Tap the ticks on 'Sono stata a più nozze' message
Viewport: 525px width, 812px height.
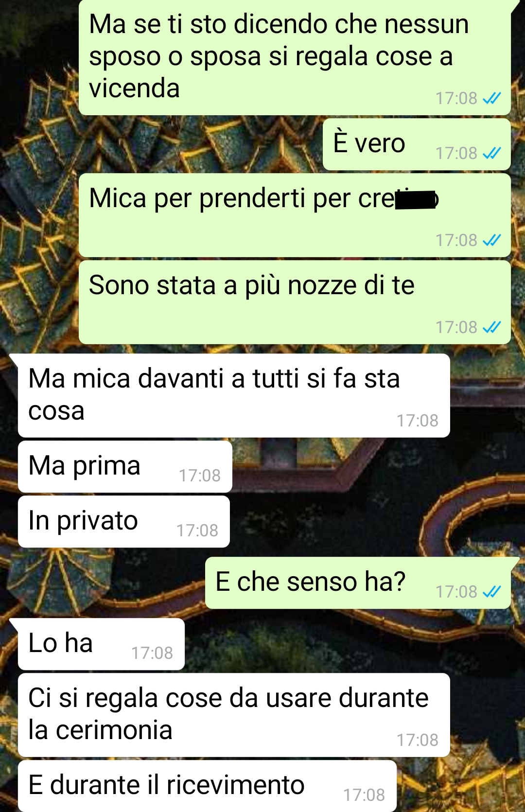click(x=491, y=327)
